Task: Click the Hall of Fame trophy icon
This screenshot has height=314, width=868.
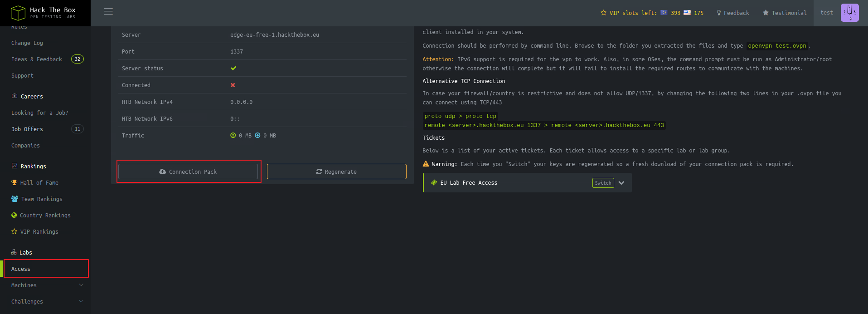Action: [14, 182]
